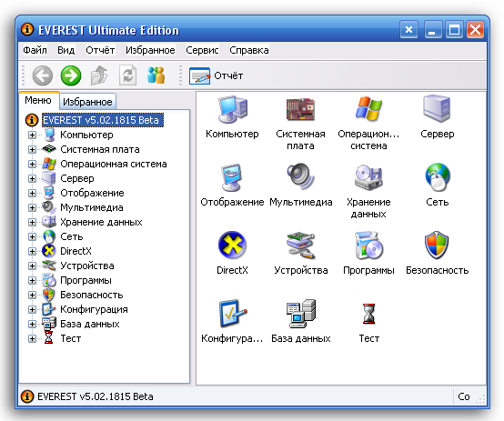Open the Тест hourglass icon in right pane
The width and height of the screenshot is (504, 421).
pyautogui.click(x=368, y=314)
